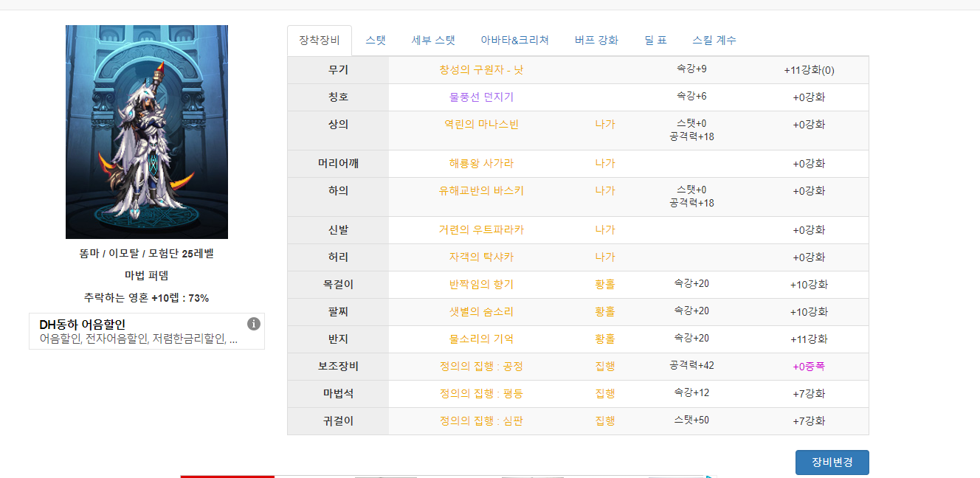Select sub-equipment 정의의 집행 : 공정
980x478 pixels.
[x=481, y=367]
